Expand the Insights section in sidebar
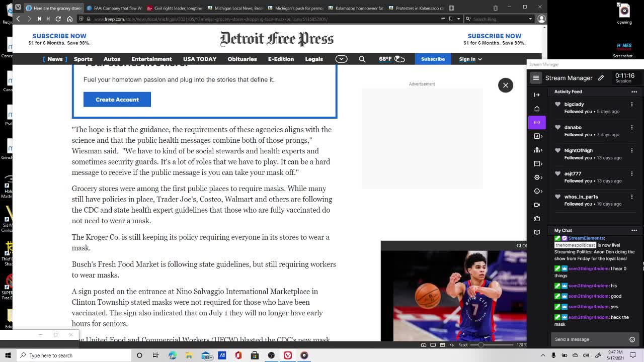The height and width of the screenshot is (362, 644). point(538,136)
